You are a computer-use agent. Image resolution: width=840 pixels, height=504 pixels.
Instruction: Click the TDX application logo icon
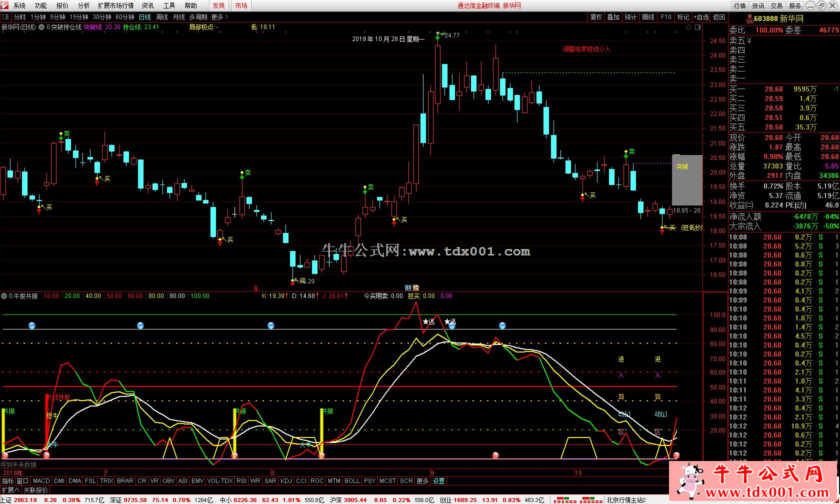pos(5,5)
